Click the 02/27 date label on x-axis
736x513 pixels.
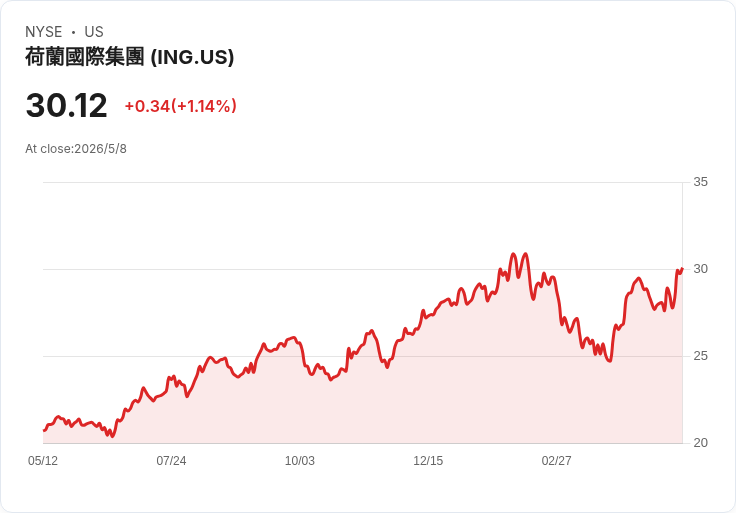point(557,461)
